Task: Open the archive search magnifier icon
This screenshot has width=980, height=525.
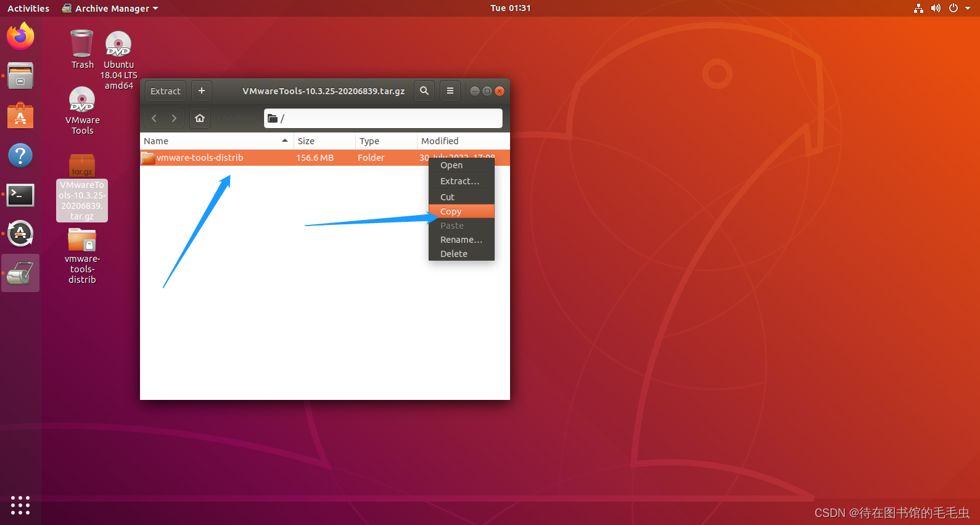Action: pyautogui.click(x=424, y=91)
